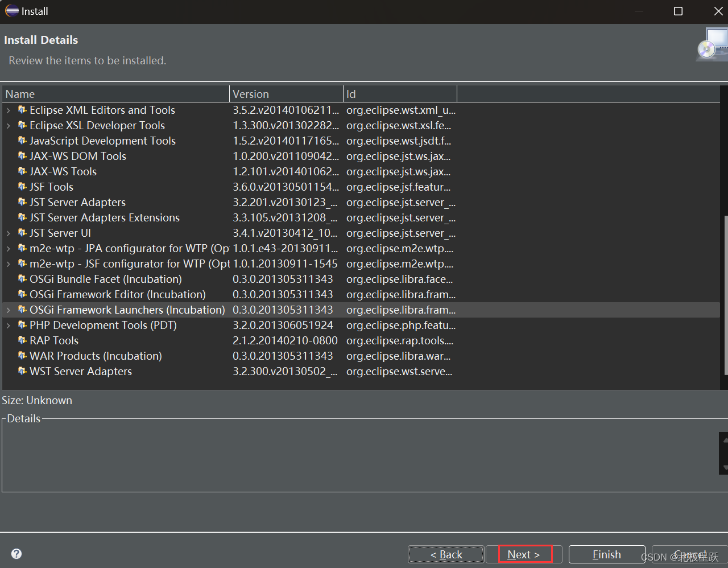Click the JSF Tools feature icon

click(x=22, y=186)
